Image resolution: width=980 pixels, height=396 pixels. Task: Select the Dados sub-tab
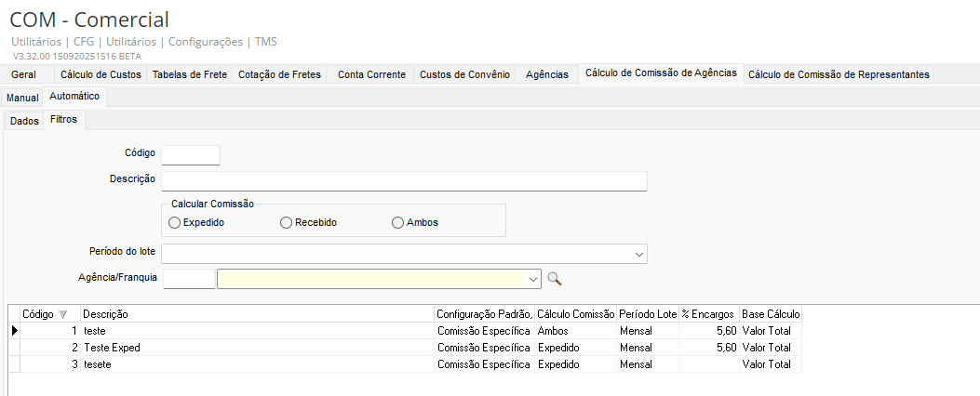pyautogui.click(x=24, y=120)
